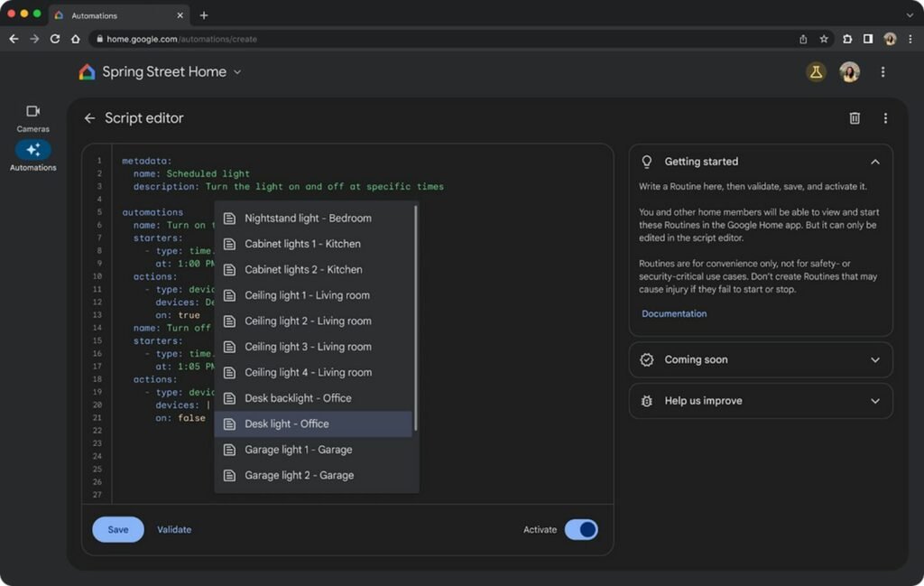The width and height of the screenshot is (924, 586).
Task: Delete the script using the trash icon
Action: coord(854,117)
